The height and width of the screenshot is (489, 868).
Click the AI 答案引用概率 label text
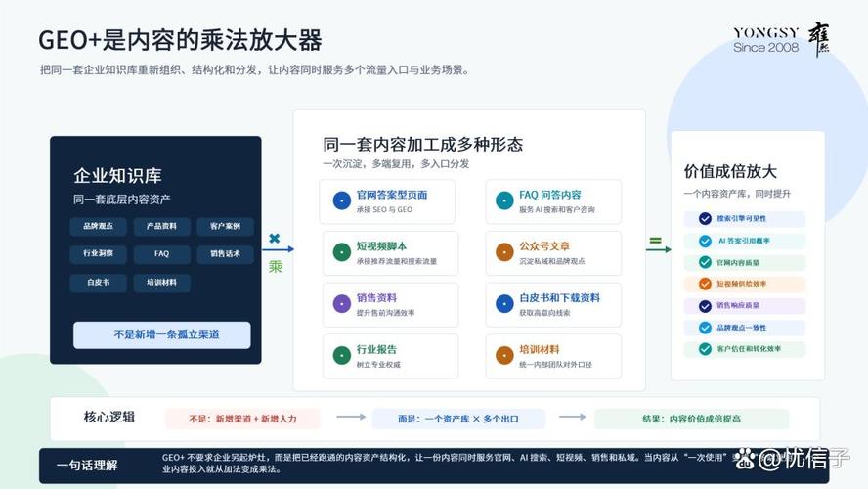[744, 241]
